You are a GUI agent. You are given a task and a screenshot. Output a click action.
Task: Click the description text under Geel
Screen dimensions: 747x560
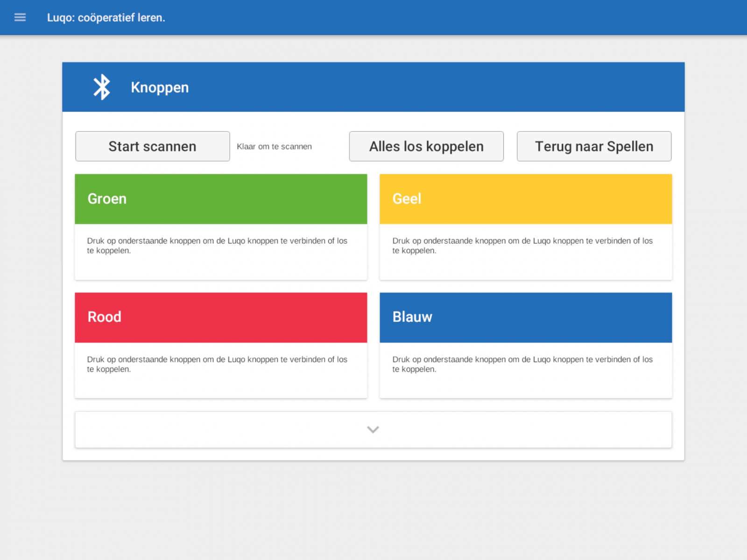pyautogui.click(x=522, y=245)
